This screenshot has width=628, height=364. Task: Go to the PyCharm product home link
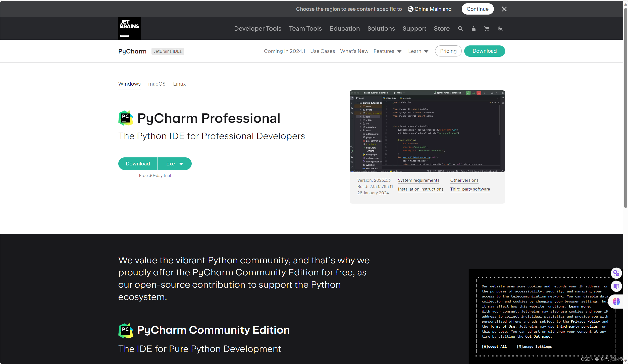[x=132, y=51]
